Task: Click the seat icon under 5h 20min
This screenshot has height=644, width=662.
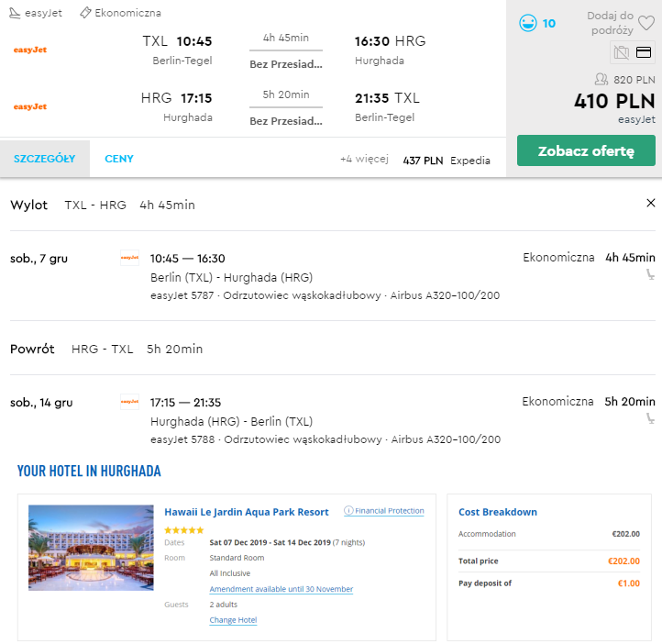Action: point(650,417)
